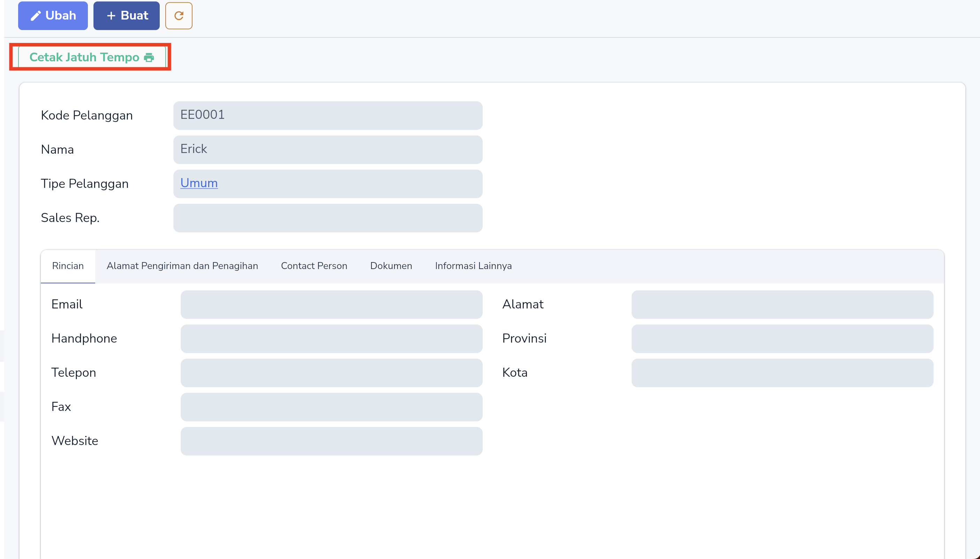This screenshot has height=559, width=980.
Task: Click the Telepon label
Action: pyautogui.click(x=74, y=373)
